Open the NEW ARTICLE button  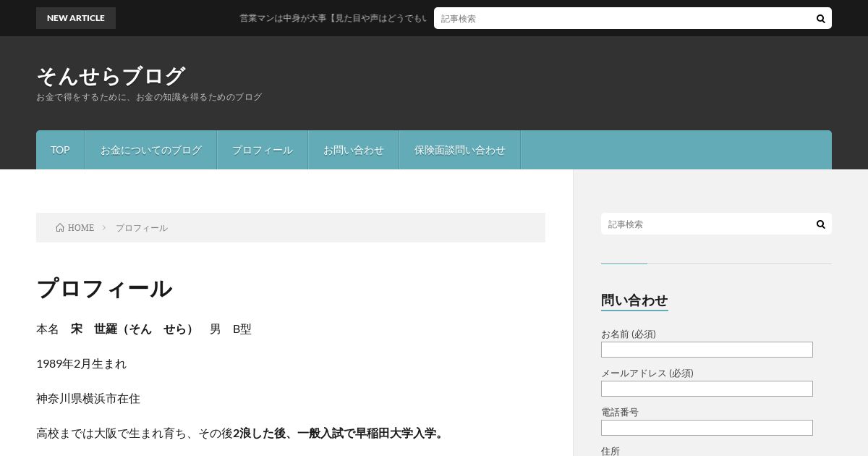(x=76, y=18)
